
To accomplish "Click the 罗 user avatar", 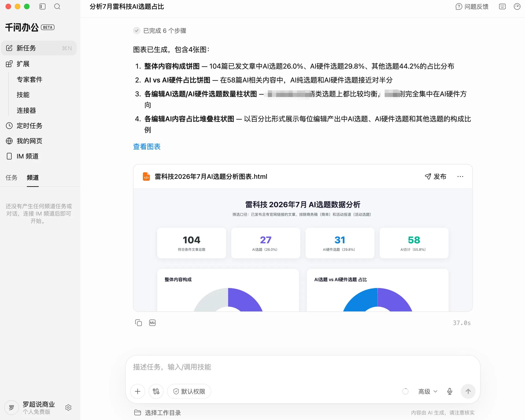I will click(12, 408).
